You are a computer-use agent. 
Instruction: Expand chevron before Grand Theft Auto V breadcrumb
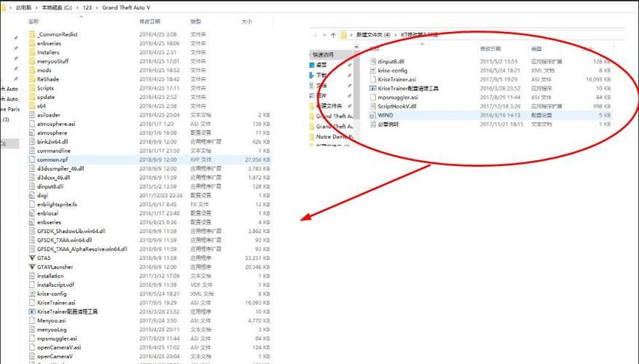point(97,8)
